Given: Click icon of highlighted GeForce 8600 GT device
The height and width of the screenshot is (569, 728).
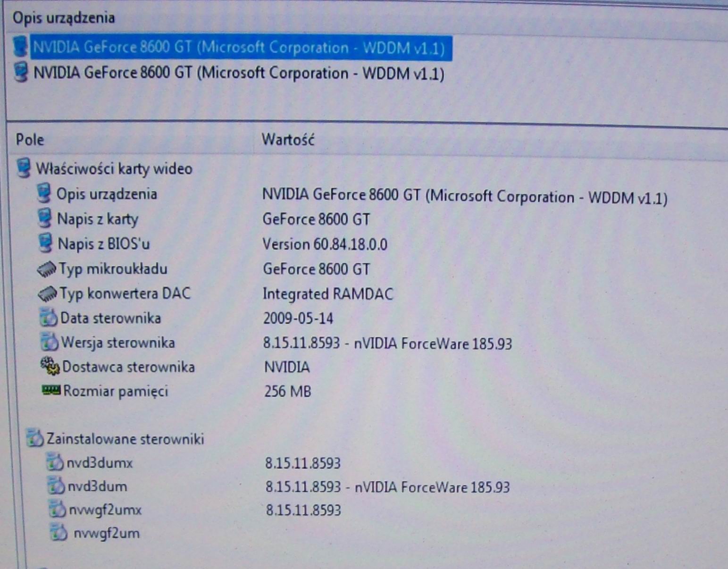Looking at the screenshot, I should (20, 47).
